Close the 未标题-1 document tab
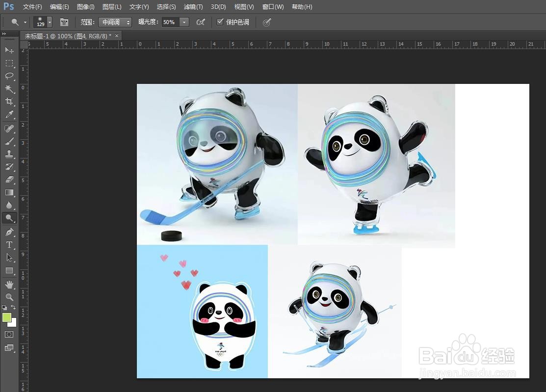This screenshot has height=392, width=546. click(117, 35)
